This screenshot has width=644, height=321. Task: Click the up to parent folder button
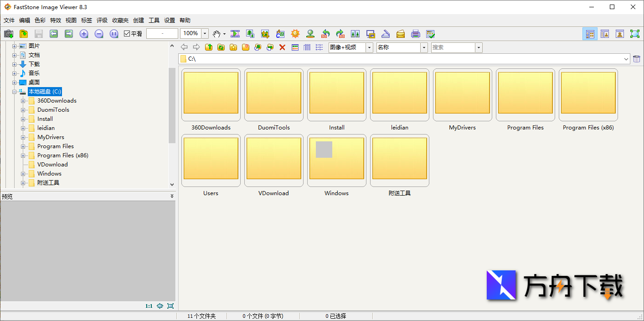pyautogui.click(x=209, y=47)
